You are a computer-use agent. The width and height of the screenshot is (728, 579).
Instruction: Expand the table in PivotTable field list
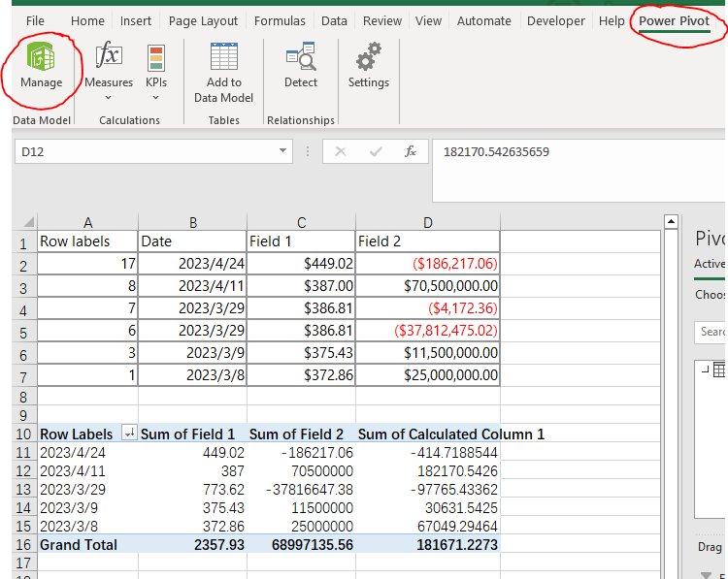705,370
